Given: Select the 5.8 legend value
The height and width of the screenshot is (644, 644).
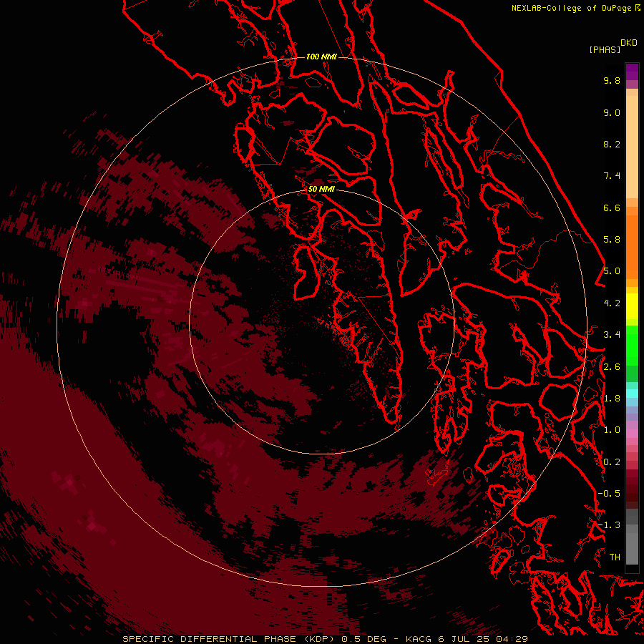Looking at the screenshot, I should (x=612, y=240).
